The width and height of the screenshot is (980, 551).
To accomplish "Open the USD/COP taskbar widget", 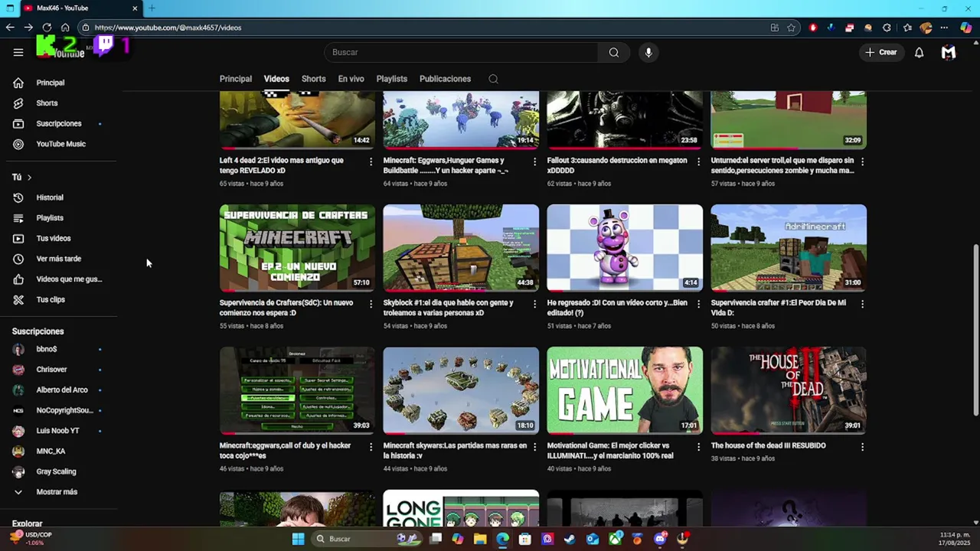I will click(x=31, y=539).
